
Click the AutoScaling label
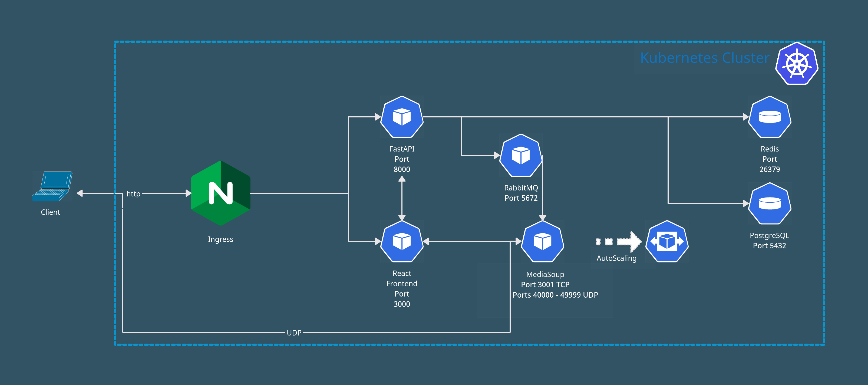click(x=616, y=258)
